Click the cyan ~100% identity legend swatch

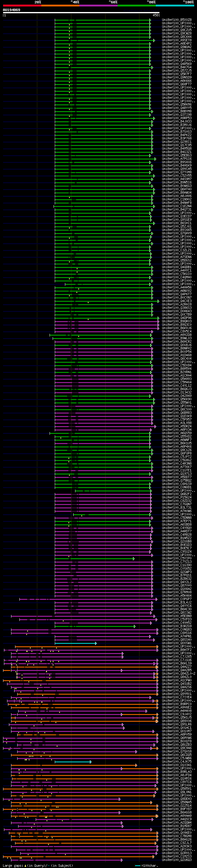click(x=175, y=6)
